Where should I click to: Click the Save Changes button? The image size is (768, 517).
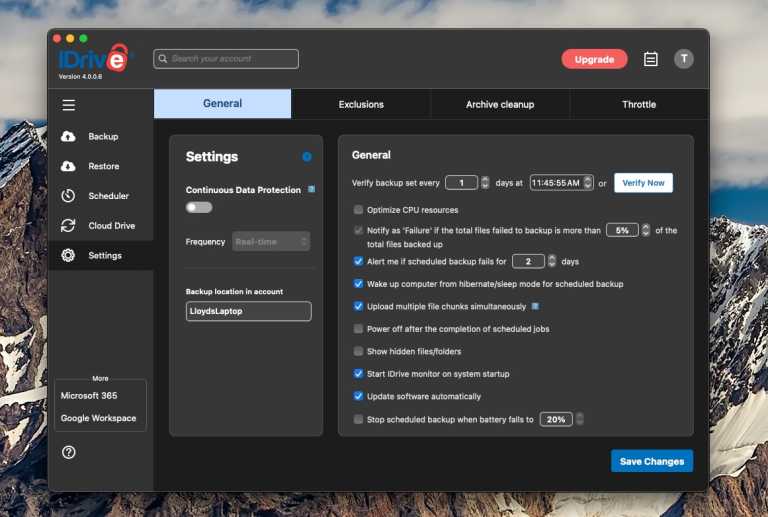pyautogui.click(x=652, y=461)
